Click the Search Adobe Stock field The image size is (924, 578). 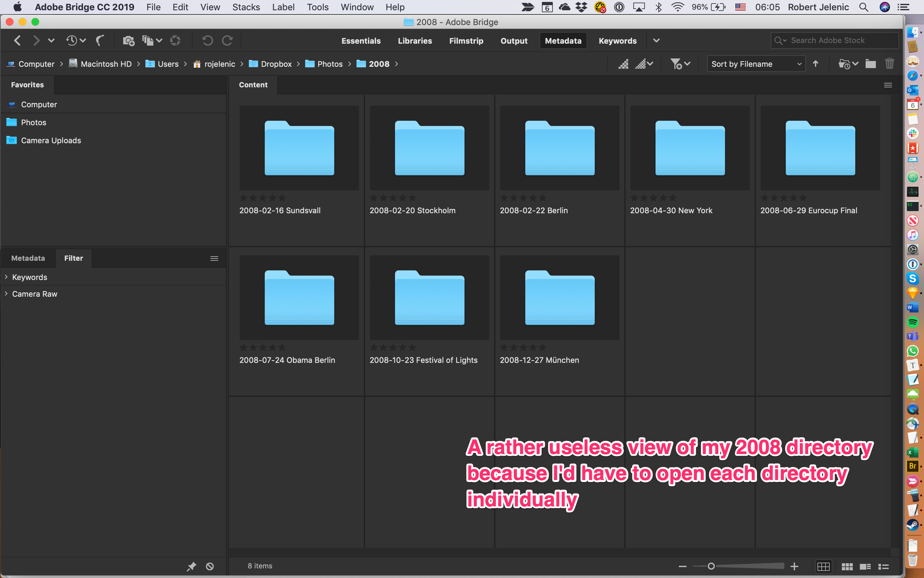(x=834, y=40)
